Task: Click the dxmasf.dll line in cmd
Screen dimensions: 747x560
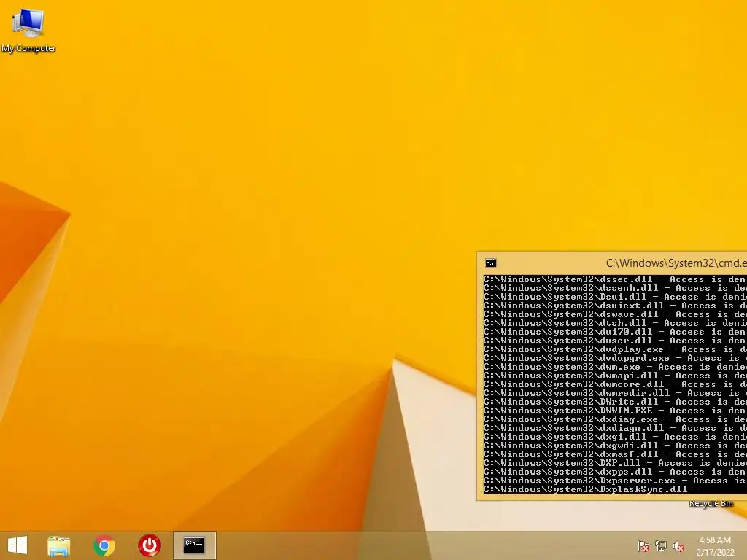Action: [614, 455]
